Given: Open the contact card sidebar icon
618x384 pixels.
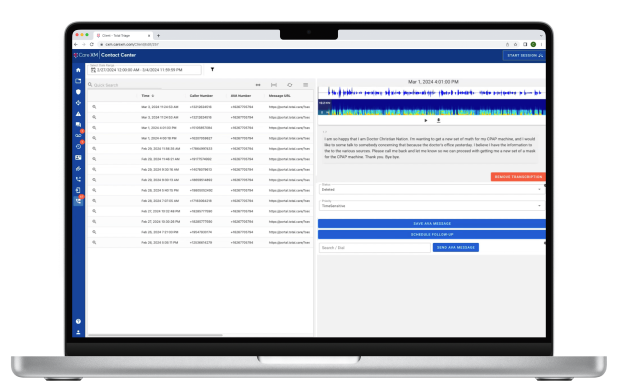Looking at the screenshot, I should pyautogui.click(x=78, y=157).
